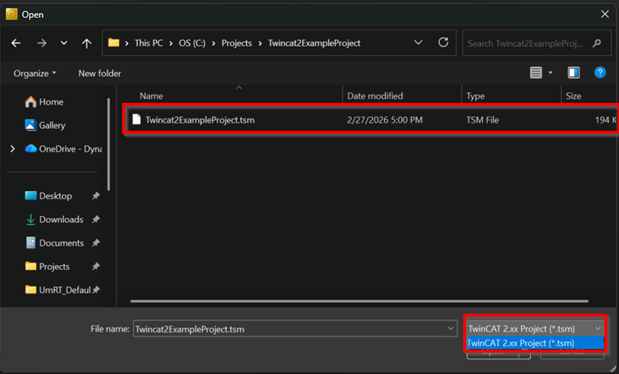This screenshot has width=619, height=374.
Task: Click TSM File type cell
Action: 482,120
